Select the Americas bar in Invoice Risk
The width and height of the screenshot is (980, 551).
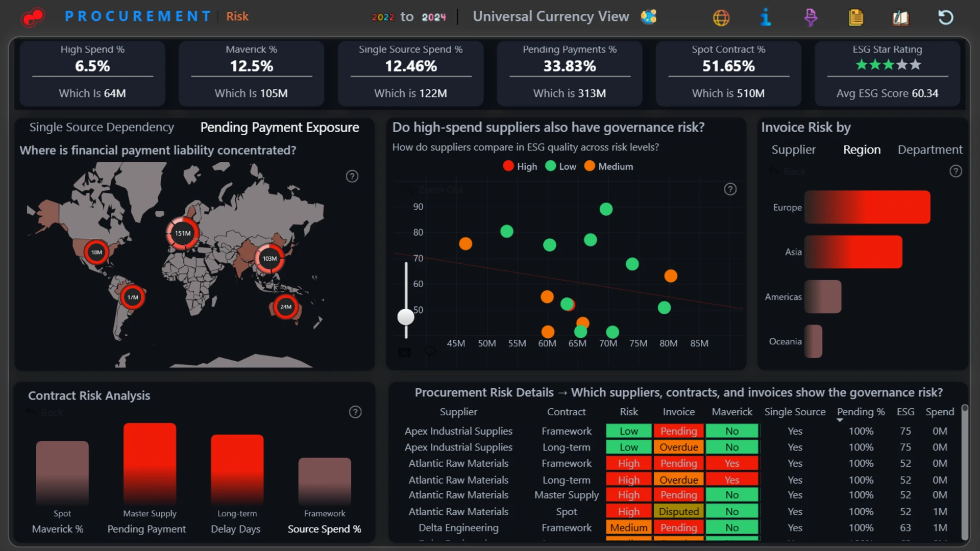823,296
